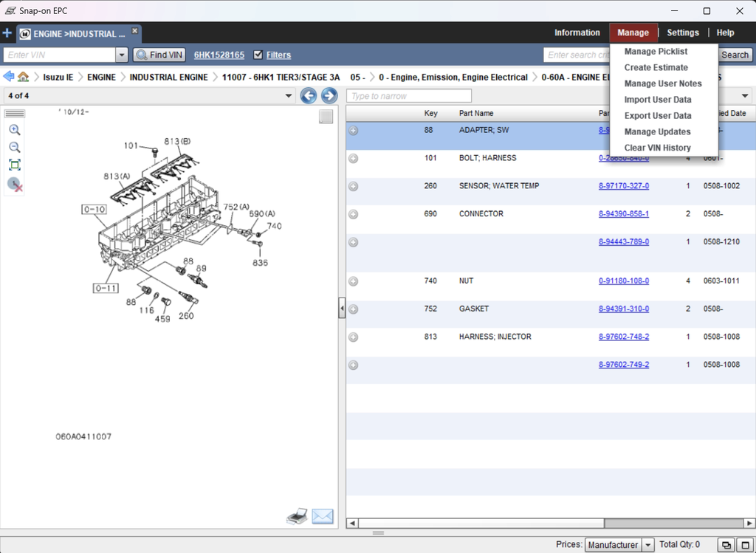Add part 8-97602-748-2 to picklist
Viewport: 756px width, 553px height.
coord(354,337)
